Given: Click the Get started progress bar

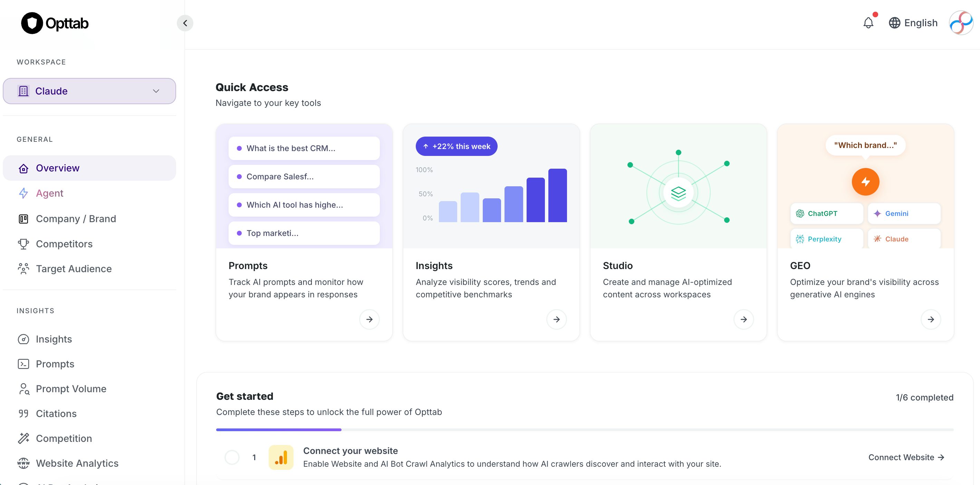Looking at the screenshot, I should [x=584, y=430].
